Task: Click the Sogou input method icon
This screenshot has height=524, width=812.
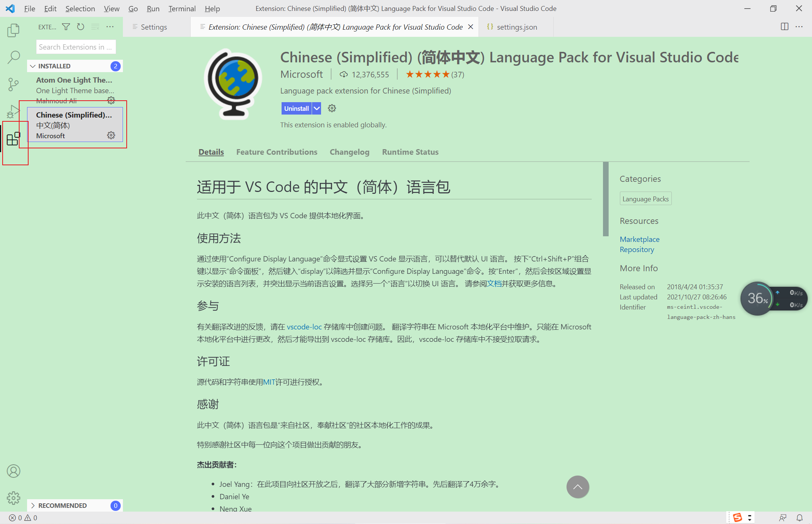Action: (738, 518)
